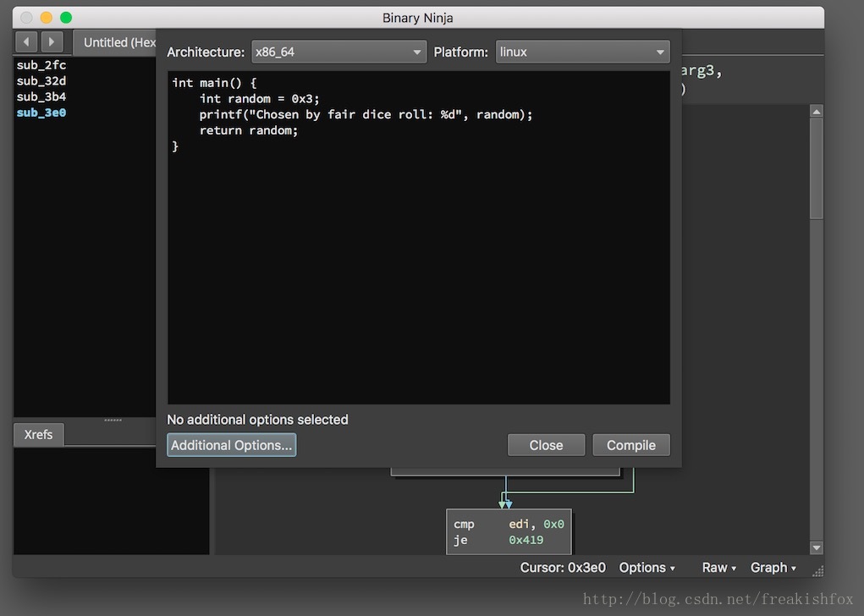Open the Architecture x86_64 dropdown
This screenshot has height=616, width=864.
[338, 52]
